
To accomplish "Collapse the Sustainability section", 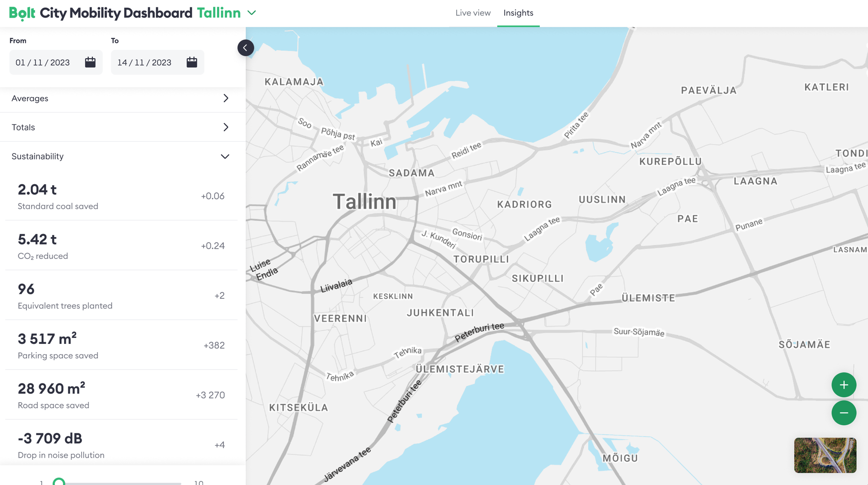I will [123, 156].
